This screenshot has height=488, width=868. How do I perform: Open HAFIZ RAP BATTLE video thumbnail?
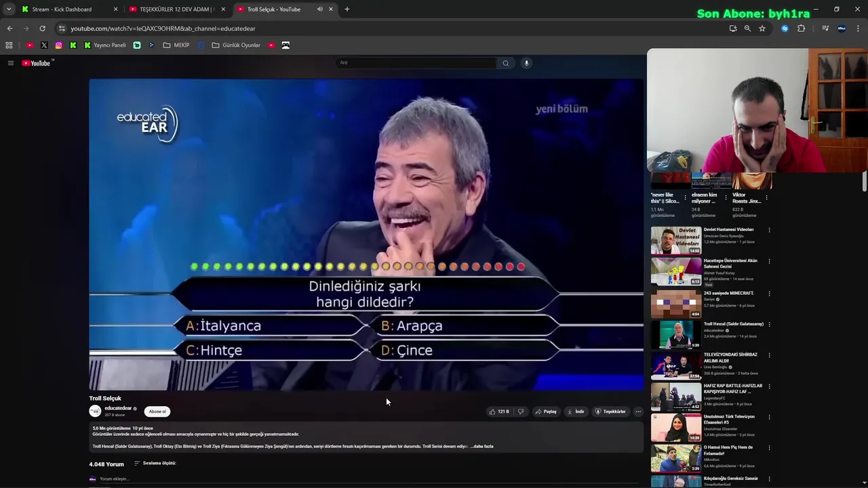(x=676, y=397)
